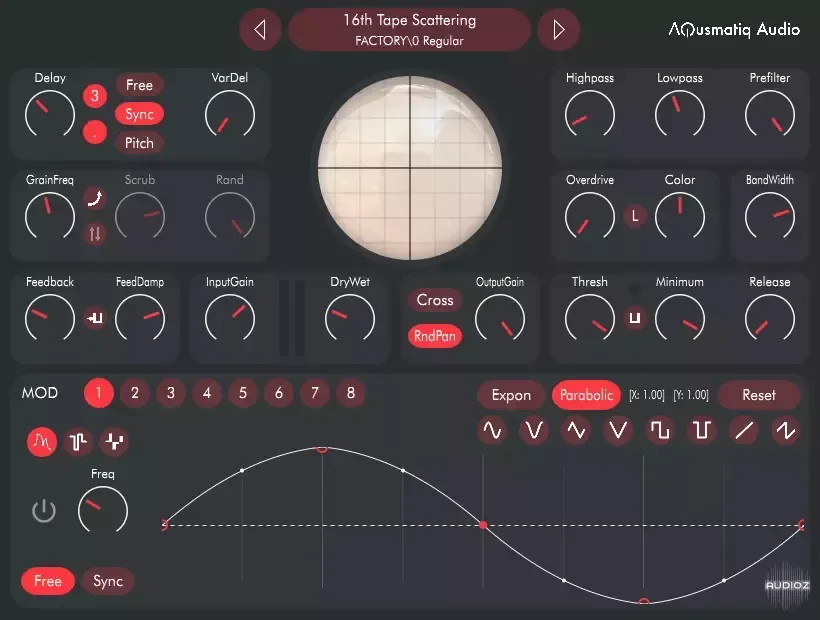Disable RndPan button
The image size is (820, 620).
coord(435,336)
